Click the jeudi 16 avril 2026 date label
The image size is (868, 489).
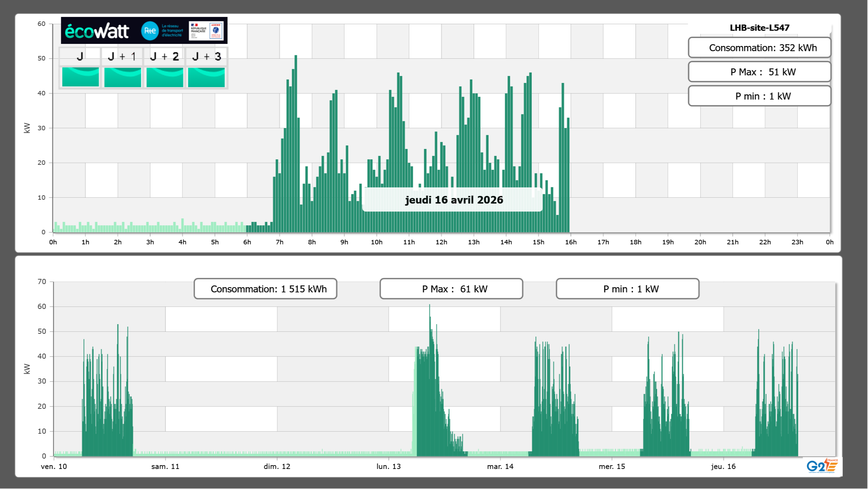coord(454,200)
